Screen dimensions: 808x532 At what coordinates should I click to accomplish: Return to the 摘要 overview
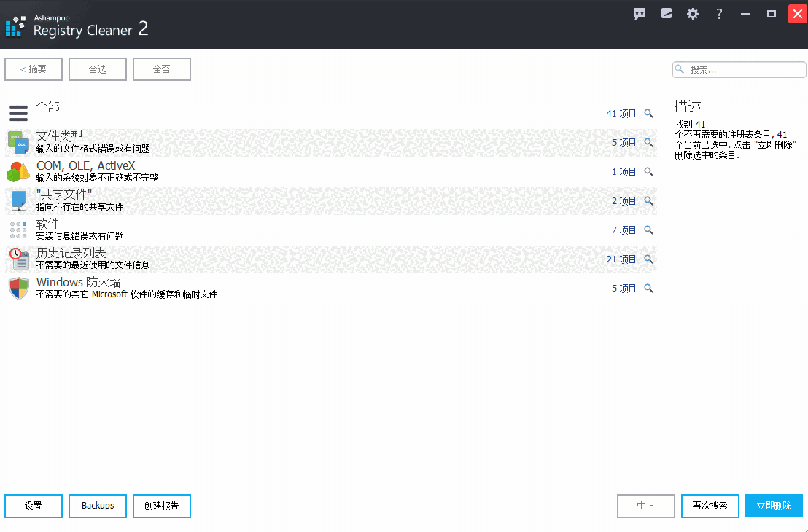[x=33, y=69]
